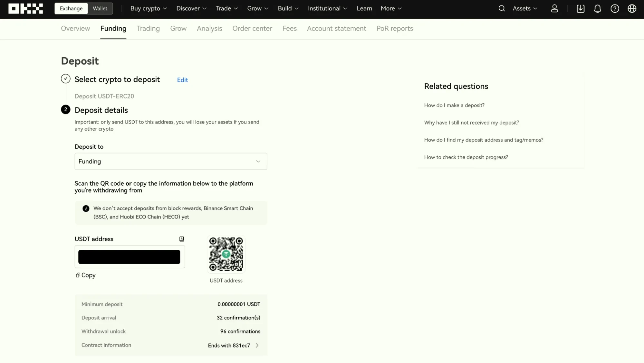Expand the Institutional menu

(328, 9)
